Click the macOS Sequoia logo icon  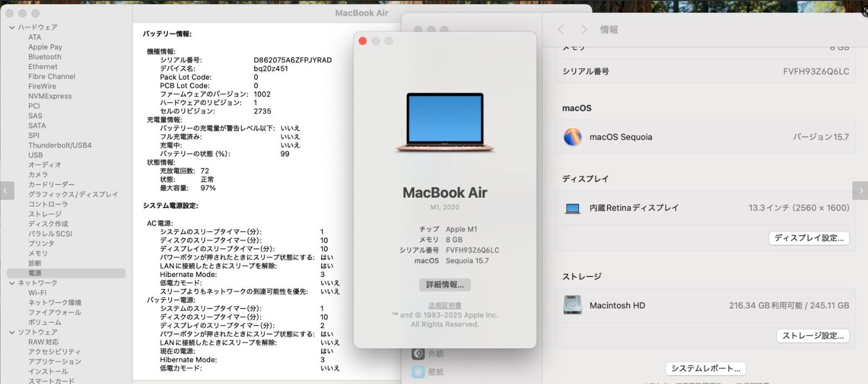click(572, 137)
